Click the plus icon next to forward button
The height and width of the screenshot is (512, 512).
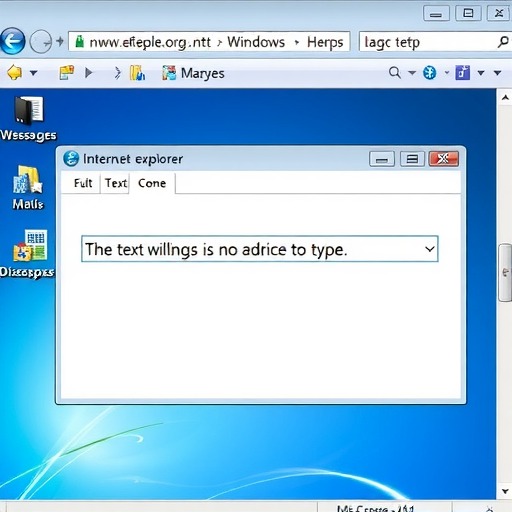point(60,42)
